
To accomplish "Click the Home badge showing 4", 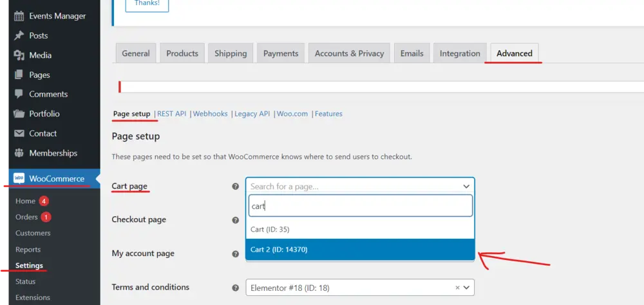I will tap(44, 201).
